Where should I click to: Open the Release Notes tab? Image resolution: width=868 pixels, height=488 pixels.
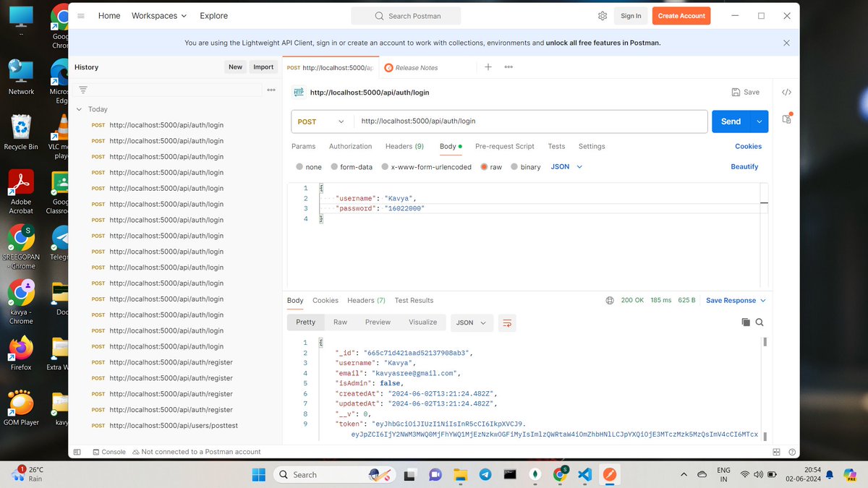[417, 67]
